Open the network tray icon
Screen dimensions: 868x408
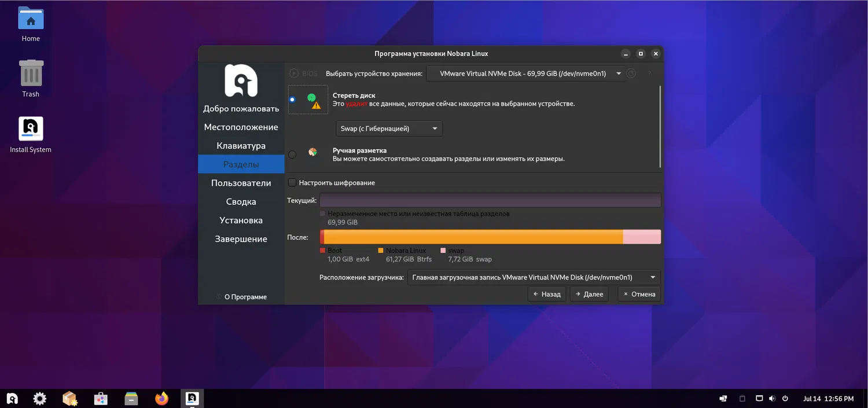[759, 399]
